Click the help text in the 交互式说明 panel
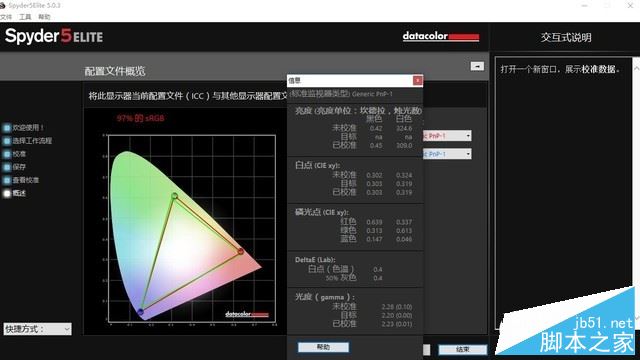The width and height of the screenshot is (640, 360). pyautogui.click(x=560, y=69)
